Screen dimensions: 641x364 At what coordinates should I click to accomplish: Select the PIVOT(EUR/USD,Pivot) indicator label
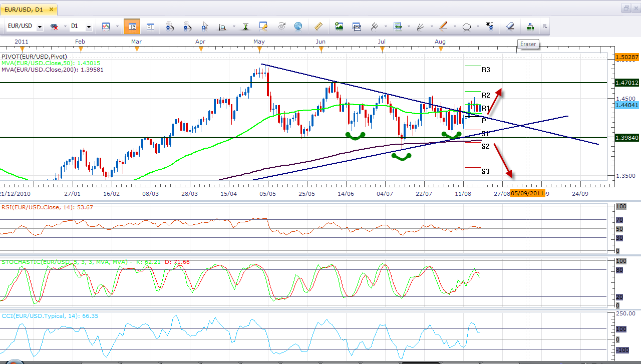click(x=34, y=57)
